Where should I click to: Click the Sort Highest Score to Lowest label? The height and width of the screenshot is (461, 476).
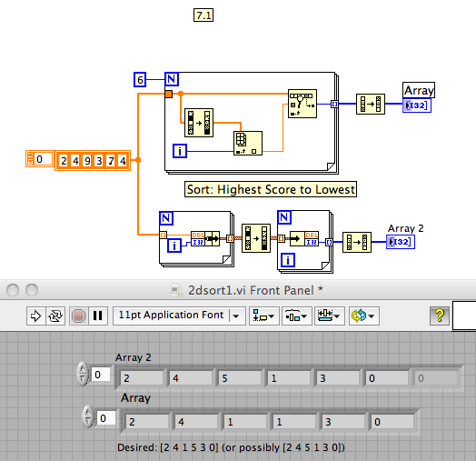(x=271, y=189)
